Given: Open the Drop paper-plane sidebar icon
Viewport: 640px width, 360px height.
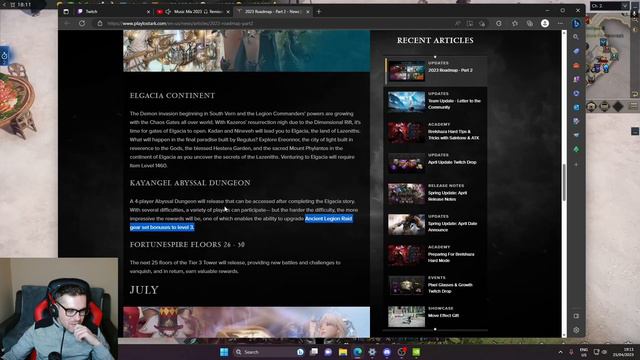Looking at the screenshot, I should pos(576,135).
